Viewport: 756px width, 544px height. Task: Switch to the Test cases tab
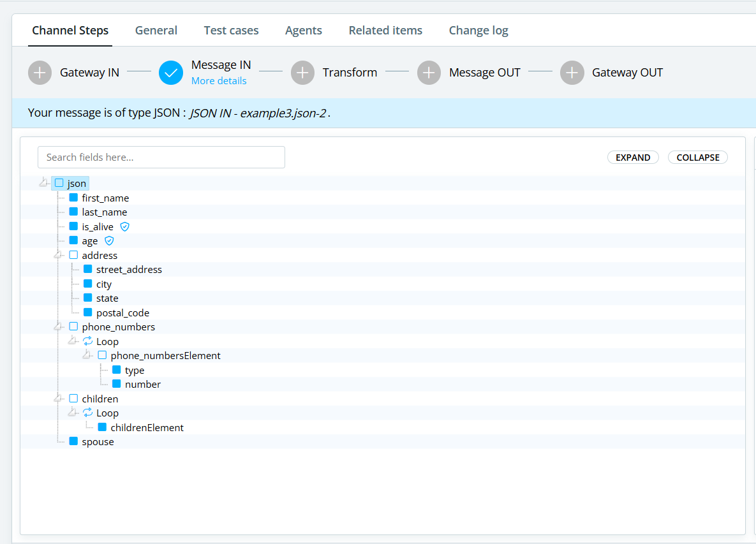click(231, 30)
